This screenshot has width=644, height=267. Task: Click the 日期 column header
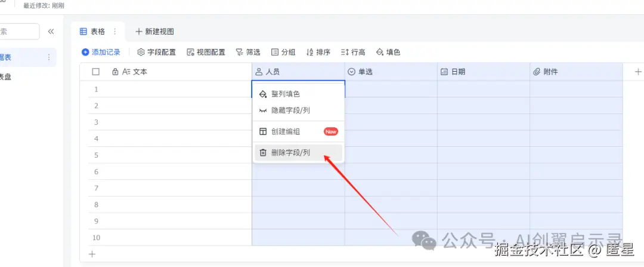click(484, 72)
